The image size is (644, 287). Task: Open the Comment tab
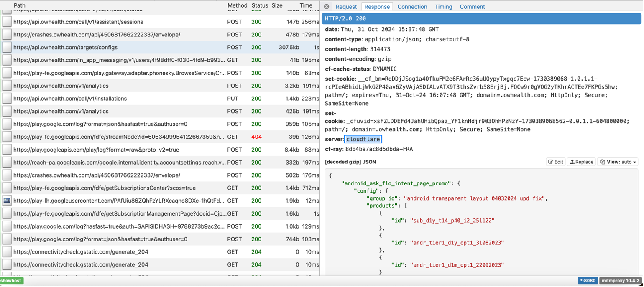[472, 7]
